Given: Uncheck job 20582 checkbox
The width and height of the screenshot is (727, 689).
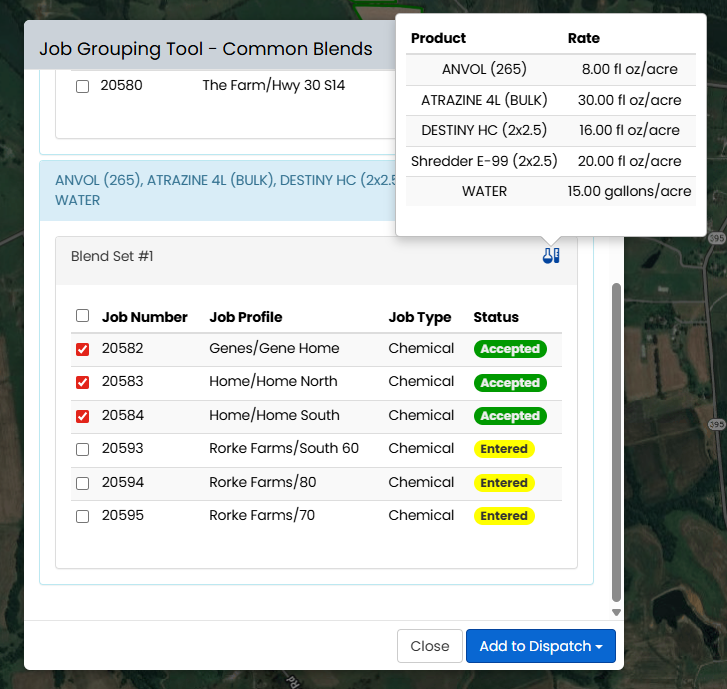Looking at the screenshot, I should click(x=83, y=349).
